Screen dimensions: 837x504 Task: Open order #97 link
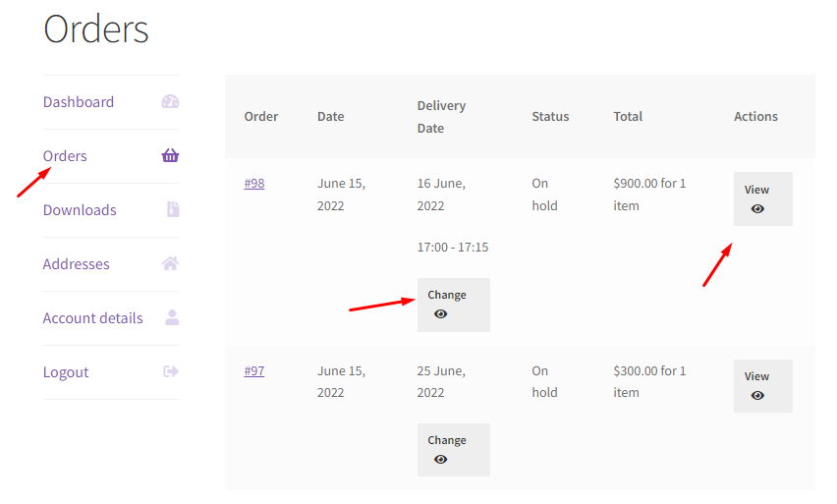click(254, 371)
